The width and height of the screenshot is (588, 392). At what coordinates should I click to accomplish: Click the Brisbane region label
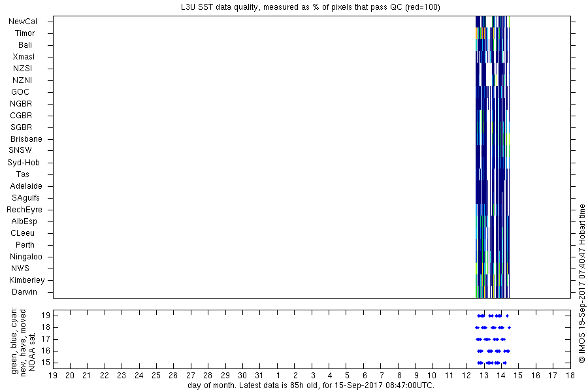(x=26, y=139)
